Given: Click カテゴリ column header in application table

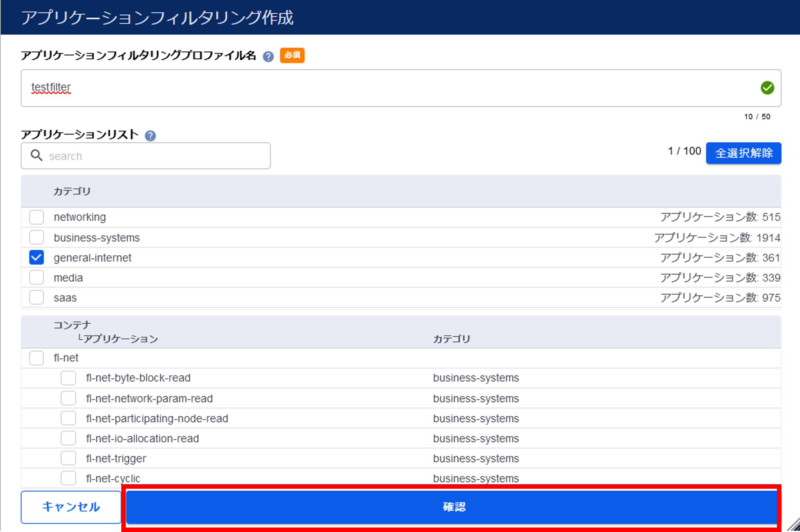Looking at the screenshot, I should pyautogui.click(x=452, y=339).
